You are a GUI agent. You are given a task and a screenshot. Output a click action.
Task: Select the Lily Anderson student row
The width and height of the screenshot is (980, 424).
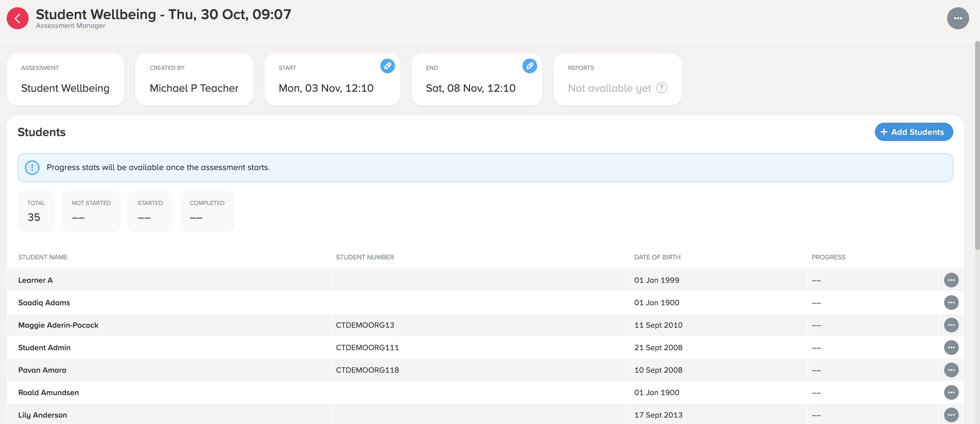[x=43, y=415]
